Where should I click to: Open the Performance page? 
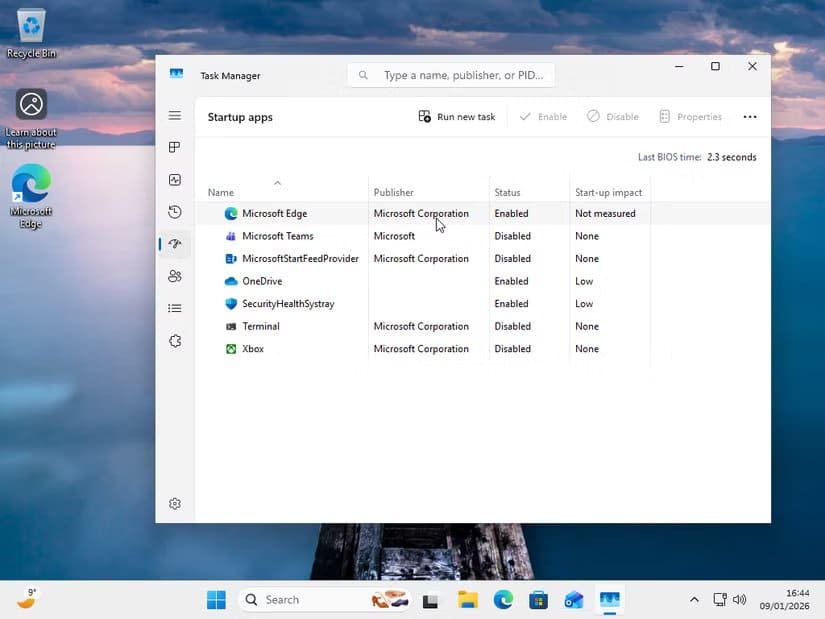coord(175,179)
